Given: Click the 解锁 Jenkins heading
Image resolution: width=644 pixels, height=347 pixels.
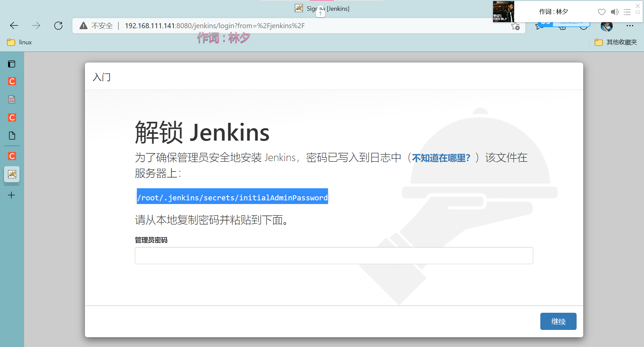Looking at the screenshot, I should pos(202,132).
